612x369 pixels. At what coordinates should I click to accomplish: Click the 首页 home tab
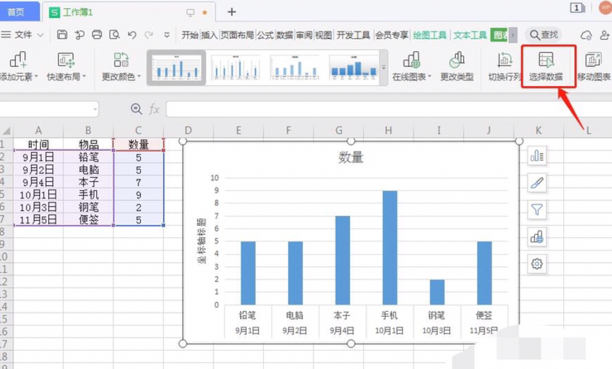(16, 12)
